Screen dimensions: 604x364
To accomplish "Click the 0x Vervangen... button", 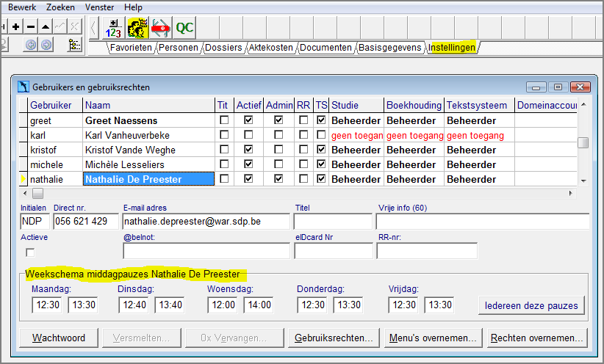I will tap(234, 338).
